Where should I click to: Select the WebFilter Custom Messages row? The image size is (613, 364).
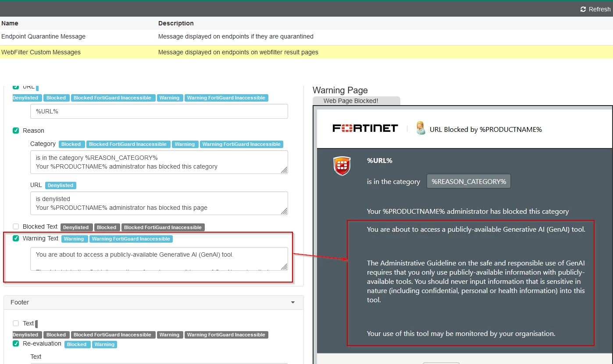click(306, 52)
